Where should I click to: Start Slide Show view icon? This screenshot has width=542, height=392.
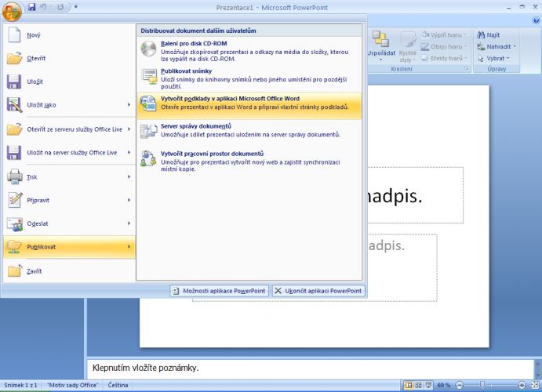click(428, 385)
